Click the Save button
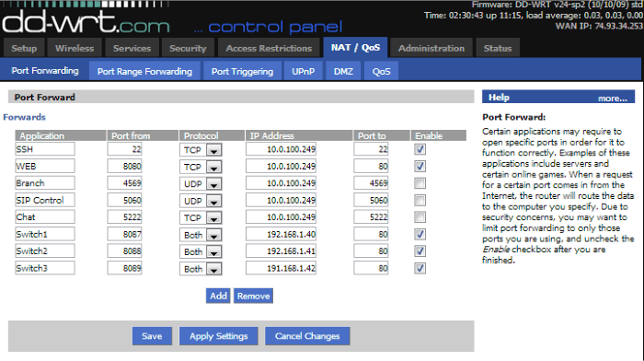The height and width of the screenshot is (361, 644). (152, 336)
